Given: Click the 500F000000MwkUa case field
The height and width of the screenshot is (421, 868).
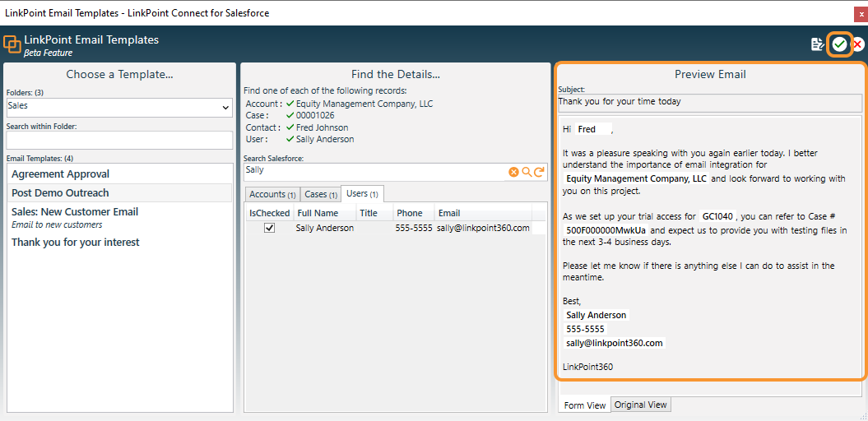Looking at the screenshot, I should [x=606, y=229].
